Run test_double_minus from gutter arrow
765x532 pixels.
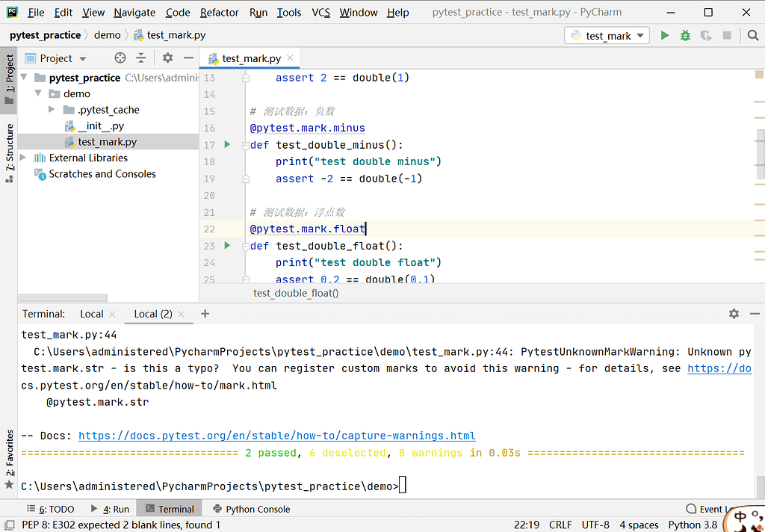(x=227, y=145)
